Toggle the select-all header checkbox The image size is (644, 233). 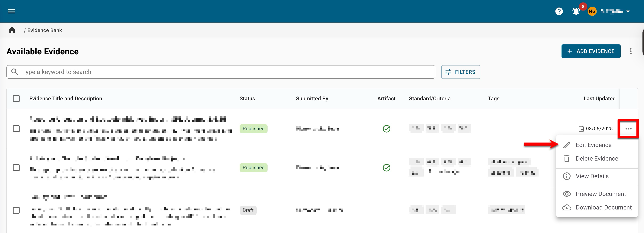(x=16, y=98)
